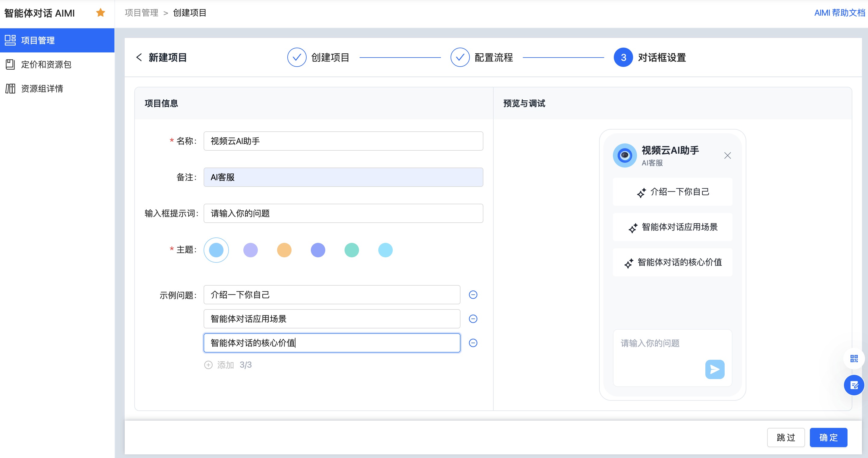The image size is (868, 458).
Task: Close the 视频云AI助手 preview dialog
Action: click(x=727, y=155)
